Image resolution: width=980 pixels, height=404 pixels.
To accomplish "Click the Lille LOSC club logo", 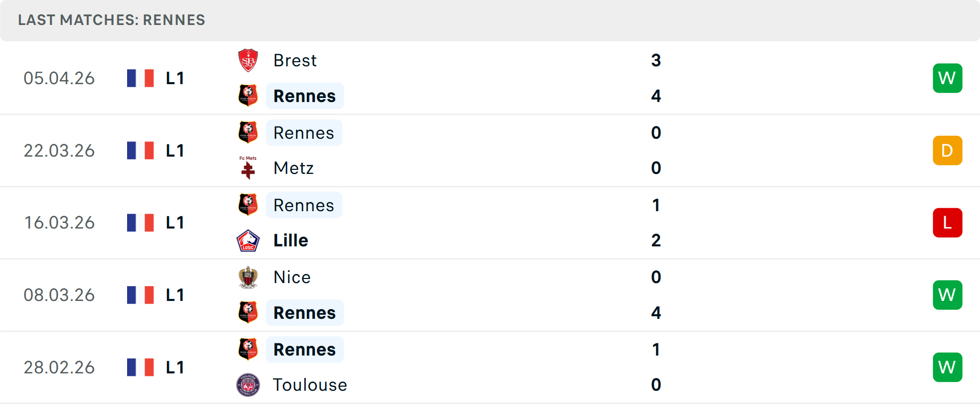I will (248, 240).
